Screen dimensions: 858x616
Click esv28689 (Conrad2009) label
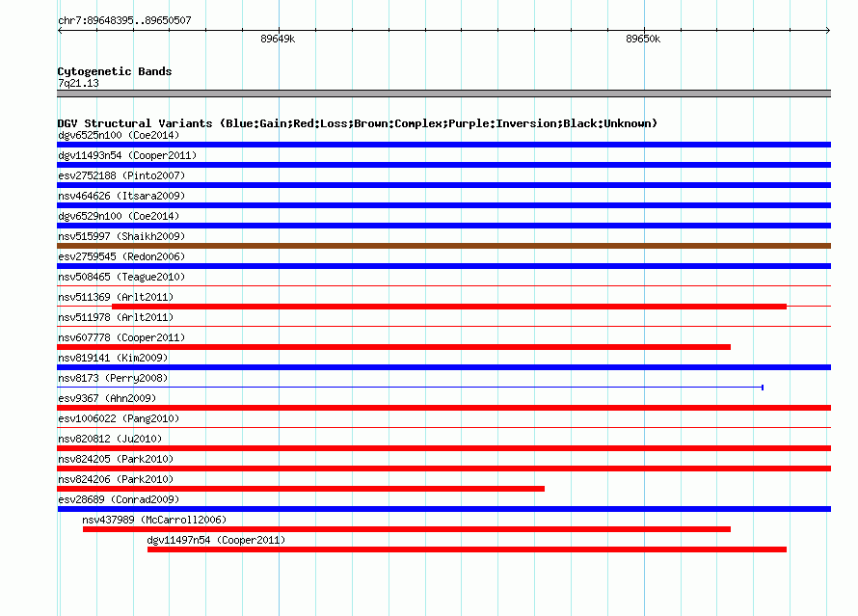[x=119, y=499]
